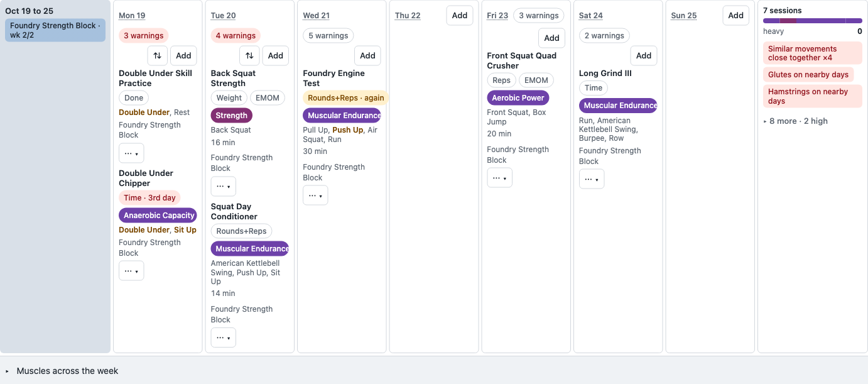Open the more-options dropdown for Double Under Chipper
868x384 pixels.
tap(131, 271)
